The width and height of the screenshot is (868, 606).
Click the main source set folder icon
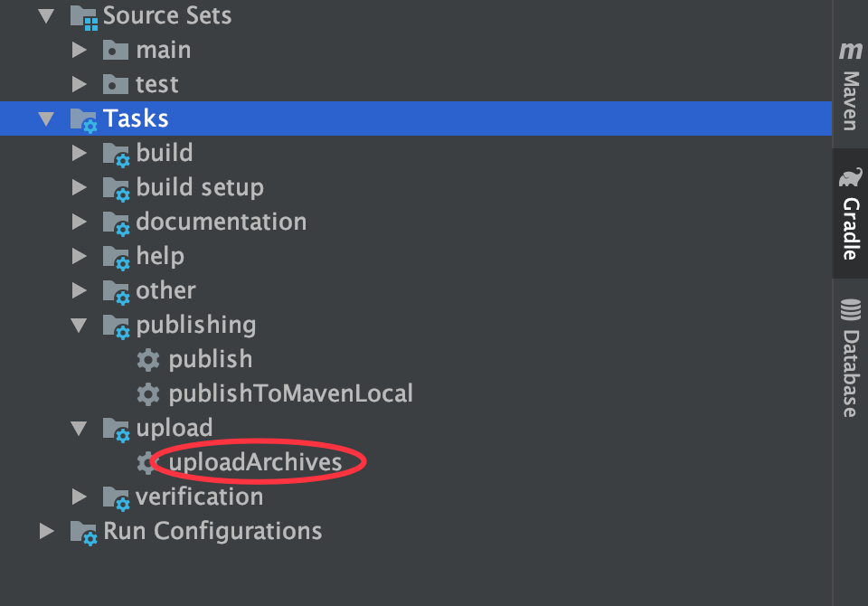click(x=115, y=50)
